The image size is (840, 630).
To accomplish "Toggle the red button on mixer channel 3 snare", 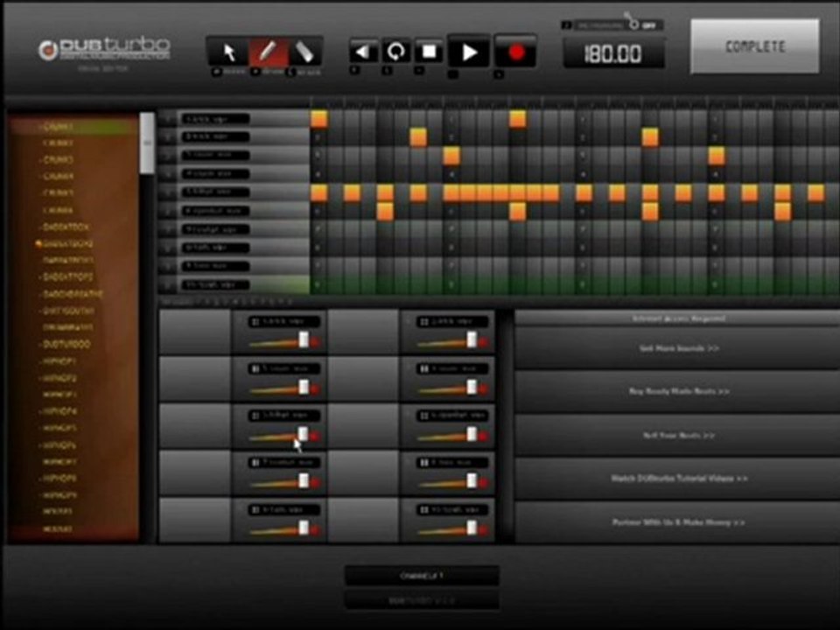I will (315, 389).
